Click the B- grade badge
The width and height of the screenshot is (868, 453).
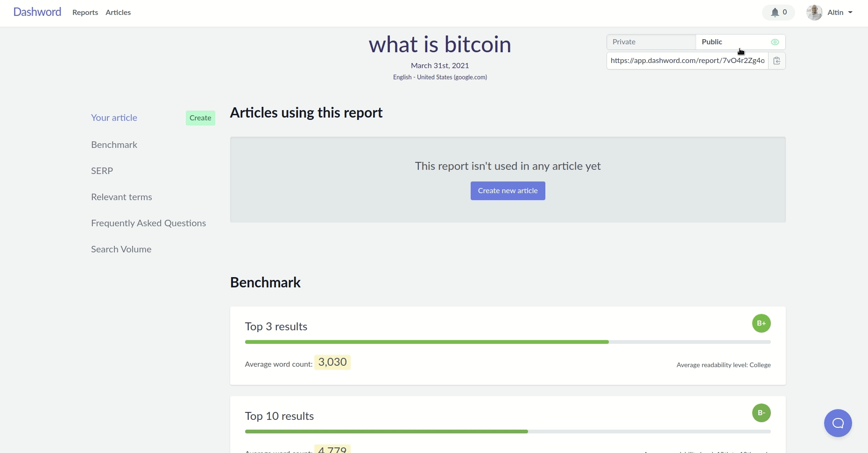point(761,413)
